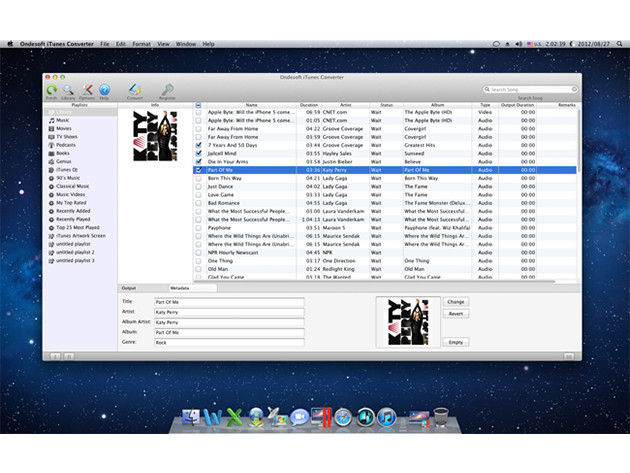The image size is (630, 473).
Task: Click the song list vertical scrollbar
Action: (579, 141)
